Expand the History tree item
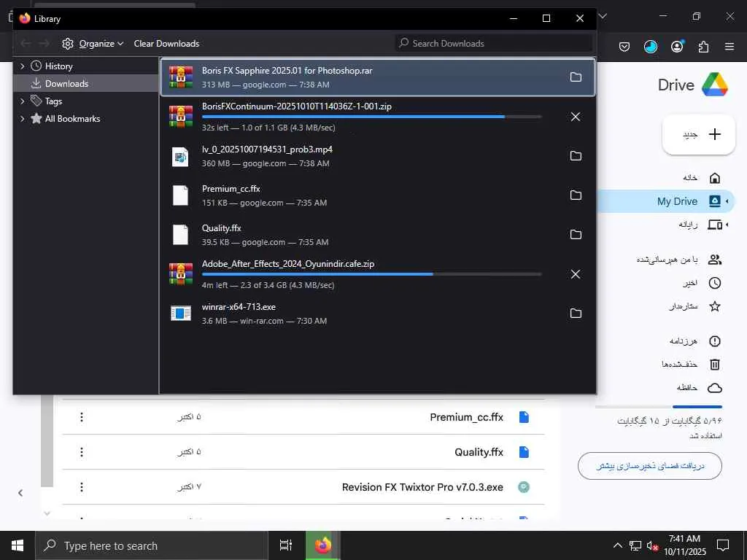The image size is (747, 560). pos(22,66)
